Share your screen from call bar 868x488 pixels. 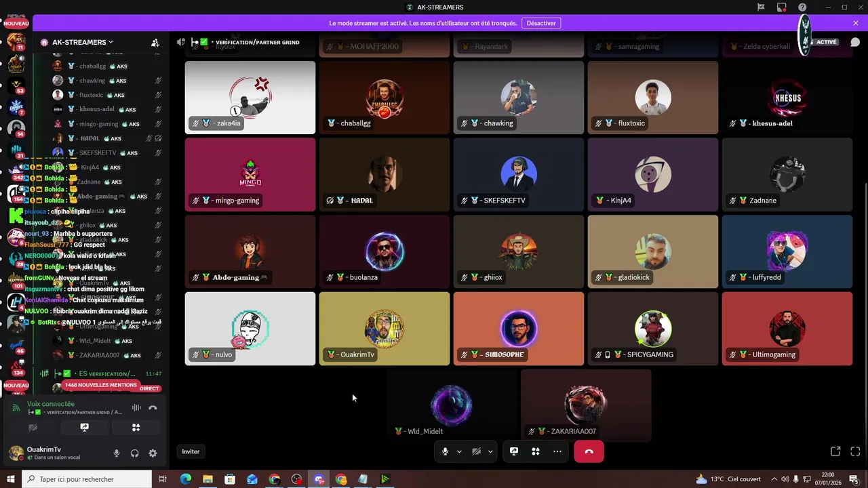(514, 451)
